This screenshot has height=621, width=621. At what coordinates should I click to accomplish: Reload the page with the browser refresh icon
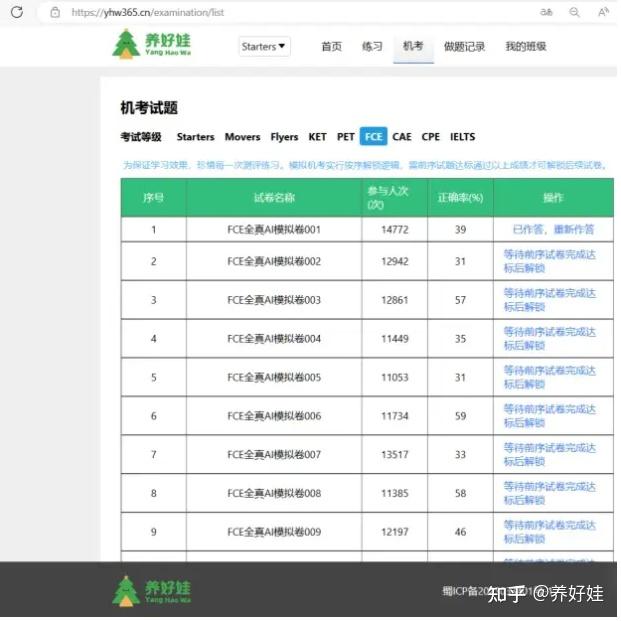coord(17,12)
